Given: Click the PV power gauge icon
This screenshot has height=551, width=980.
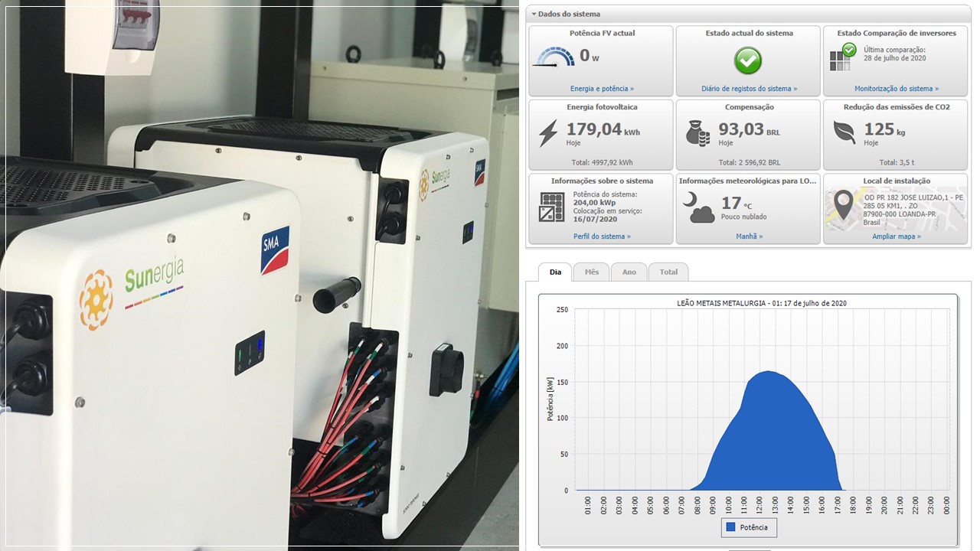Looking at the screenshot, I should click(554, 58).
